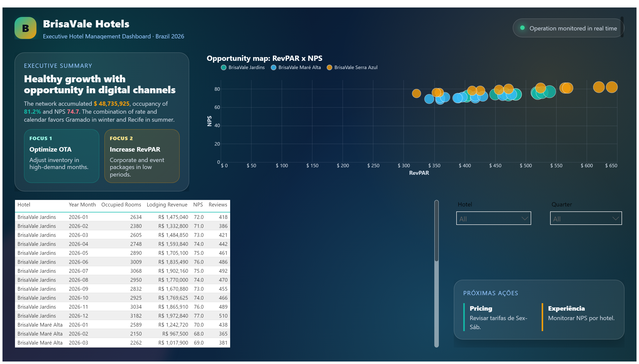Click the table vertical scrollbar thumb
639x364 pixels.
click(436, 231)
